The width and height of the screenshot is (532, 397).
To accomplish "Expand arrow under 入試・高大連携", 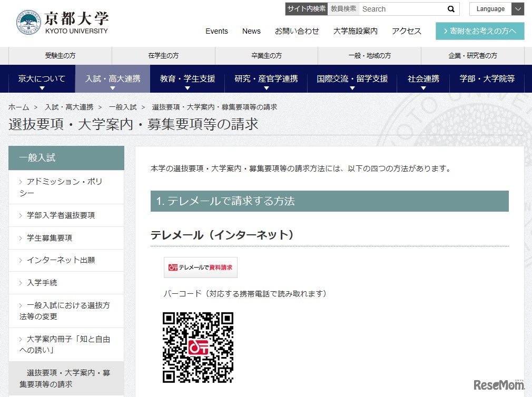I will (113, 88).
